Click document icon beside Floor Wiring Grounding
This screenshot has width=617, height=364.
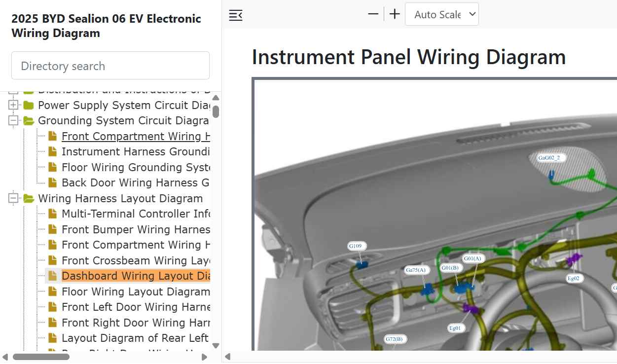[x=52, y=167]
